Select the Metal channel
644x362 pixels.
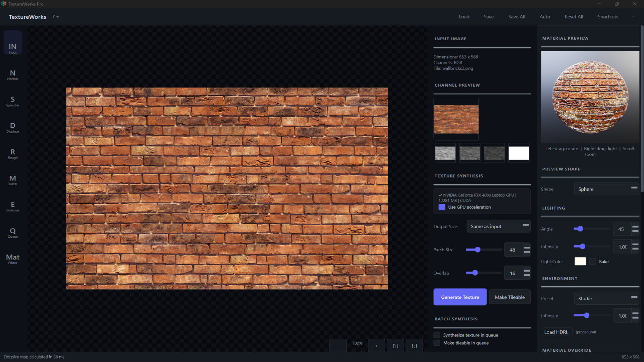[12, 180]
